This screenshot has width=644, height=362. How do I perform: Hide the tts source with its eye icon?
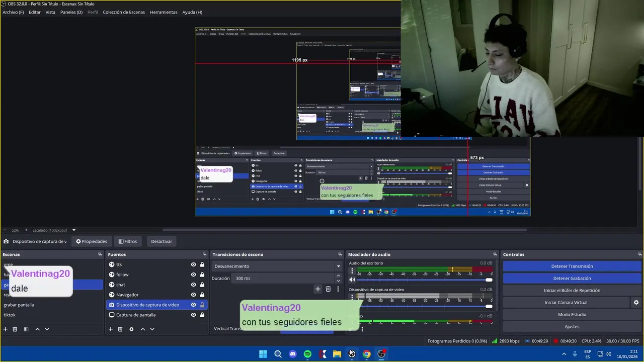[x=193, y=264]
